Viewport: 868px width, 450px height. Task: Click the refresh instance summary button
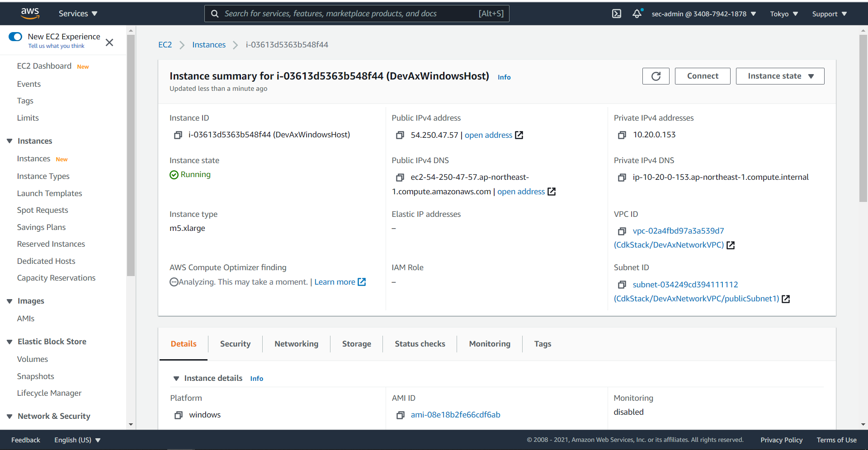(656, 76)
